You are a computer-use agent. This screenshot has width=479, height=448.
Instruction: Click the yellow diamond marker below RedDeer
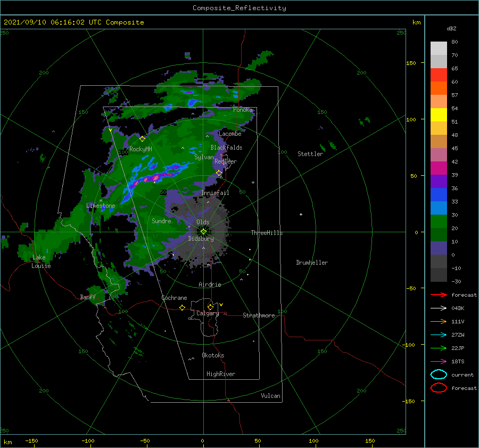click(219, 173)
